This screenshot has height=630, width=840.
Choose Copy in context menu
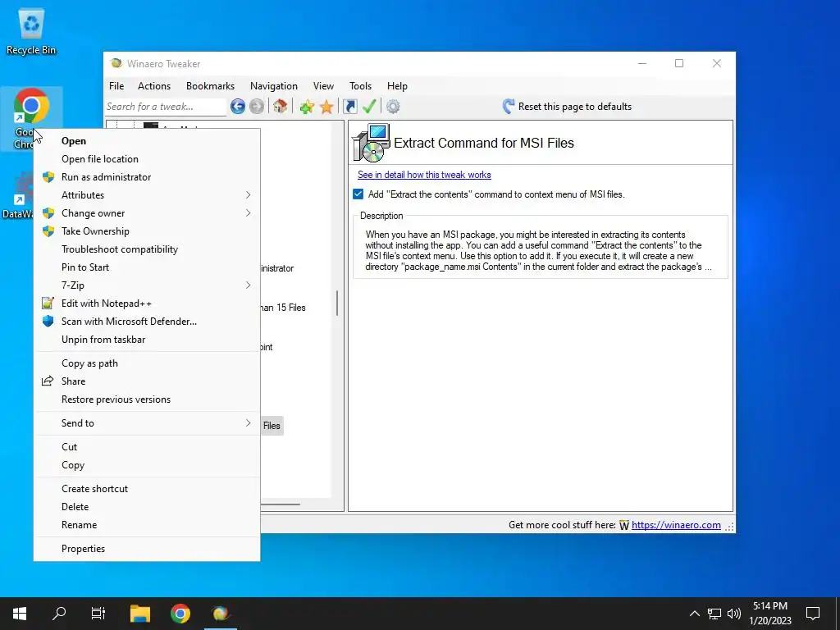(x=147, y=465)
